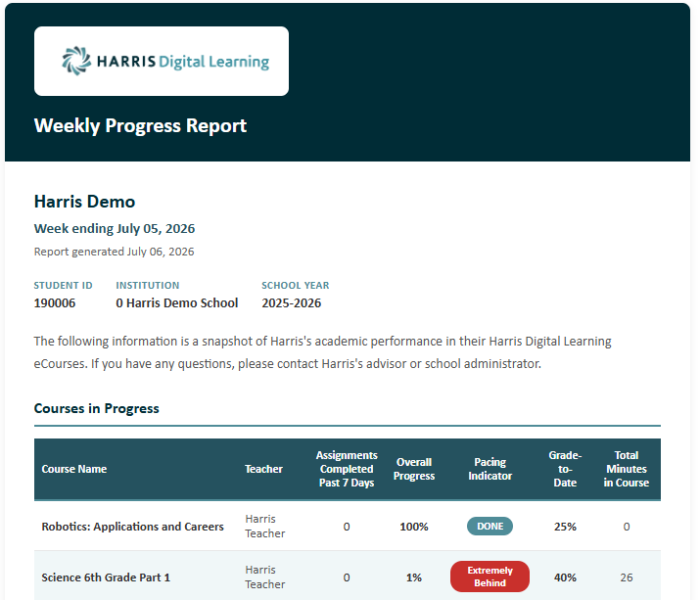Click the STUDENT ID label
Viewport: 700px width, 600px height.
click(x=63, y=285)
